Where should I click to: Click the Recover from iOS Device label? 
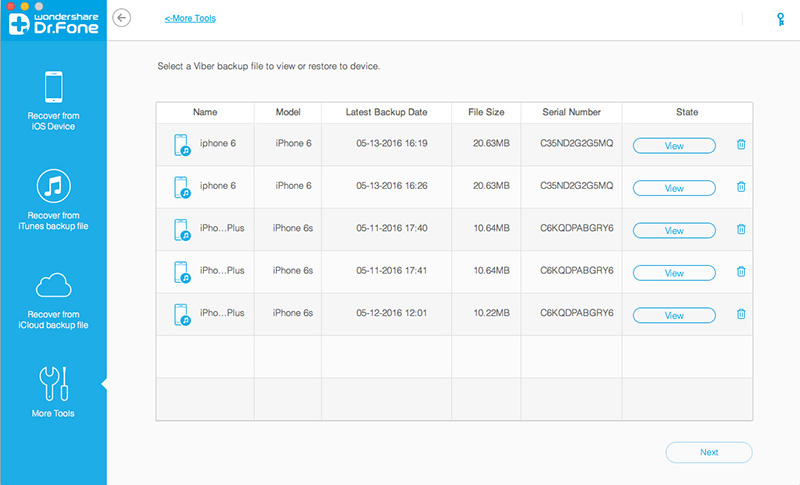54,121
